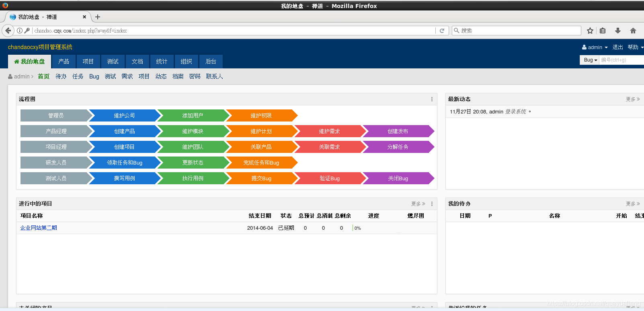Reload the page with the refresh icon
The image size is (644, 311).
click(442, 31)
